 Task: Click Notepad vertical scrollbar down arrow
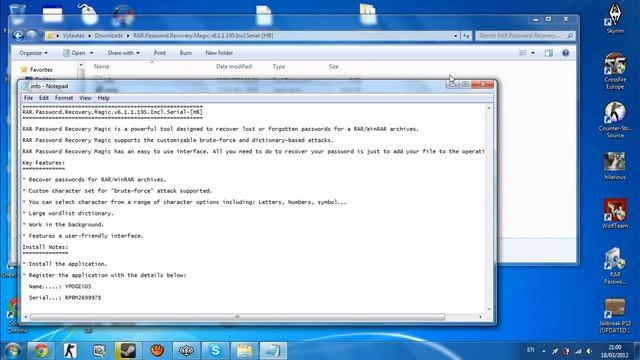click(489, 309)
